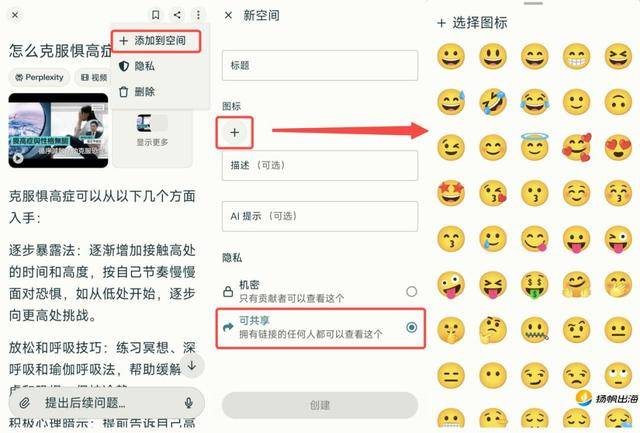The image size is (640, 433).
Task: Select 添加到空间 menu entry
Action: (x=156, y=41)
